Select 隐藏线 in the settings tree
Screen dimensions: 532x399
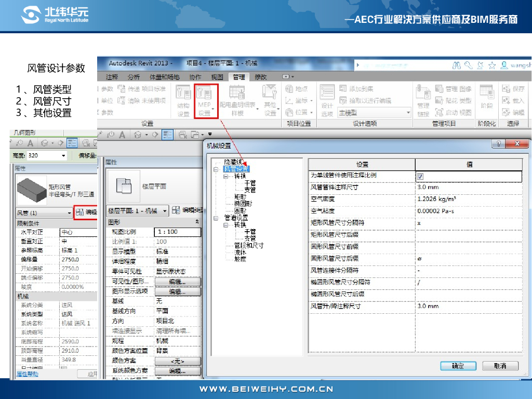click(x=233, y=162)
